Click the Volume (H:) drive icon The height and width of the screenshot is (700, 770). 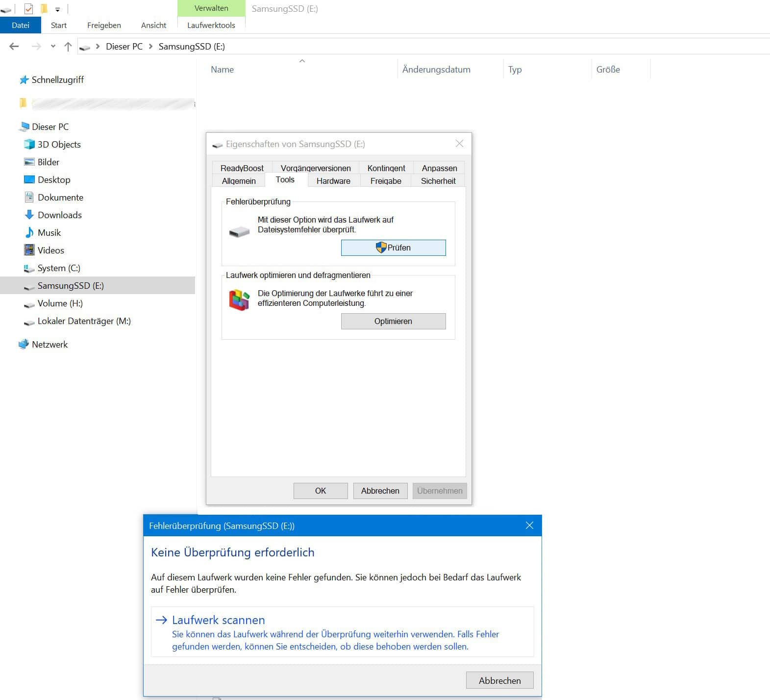pos(29,304)
